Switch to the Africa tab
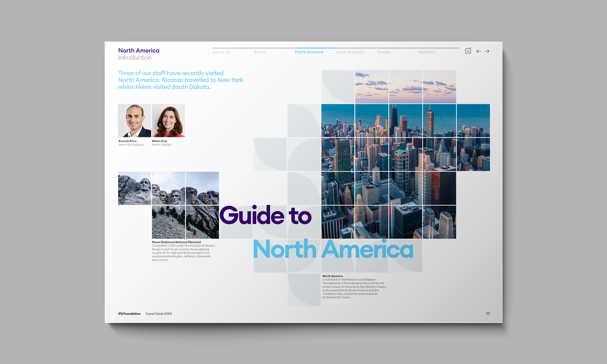The image size is (607, 364). [259, 52]
